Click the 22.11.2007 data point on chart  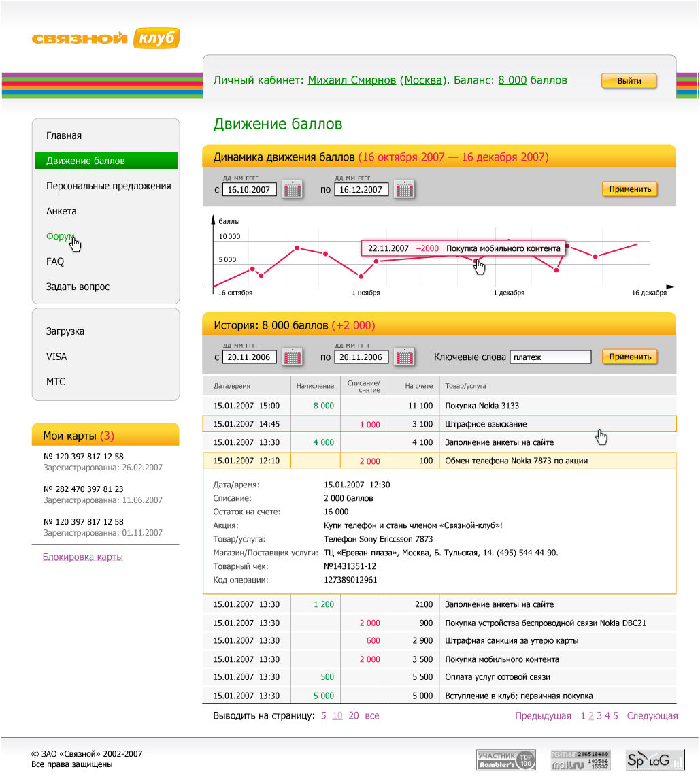(476, 261)
